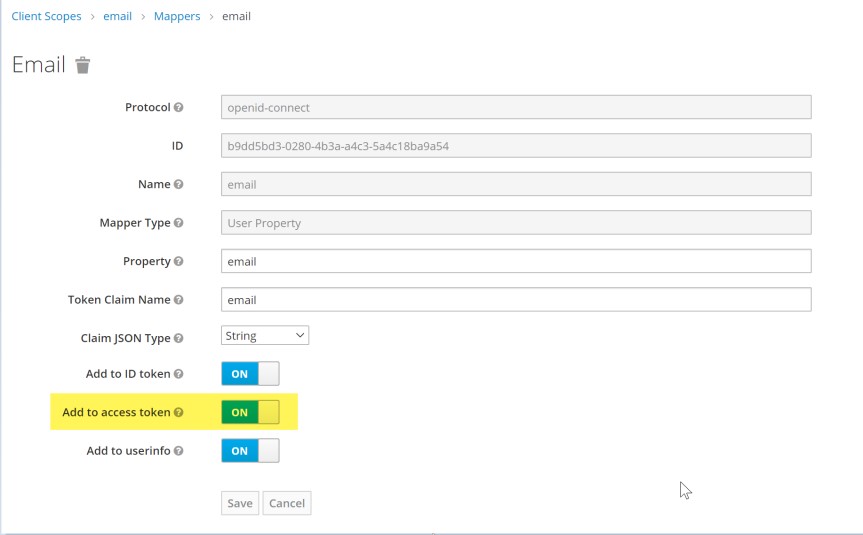
Task: Click the Add to ID token help icon
Action: (x=179, y=374)
